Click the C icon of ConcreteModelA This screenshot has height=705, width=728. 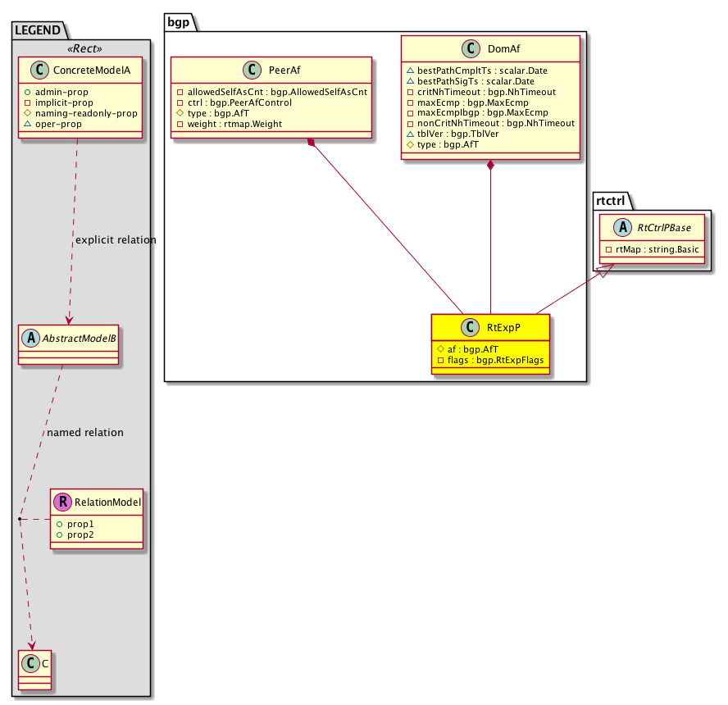point(40,70)
